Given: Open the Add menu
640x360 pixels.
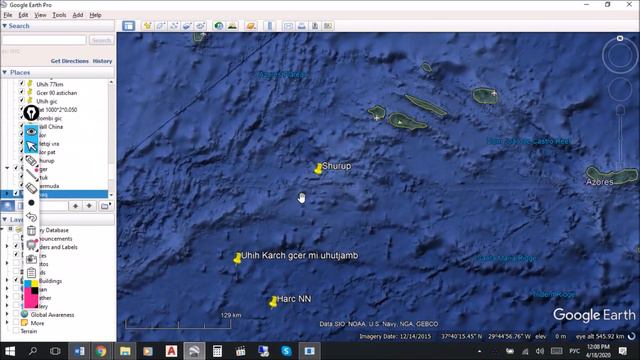Looking at the screenshot, I should point(78,15).
